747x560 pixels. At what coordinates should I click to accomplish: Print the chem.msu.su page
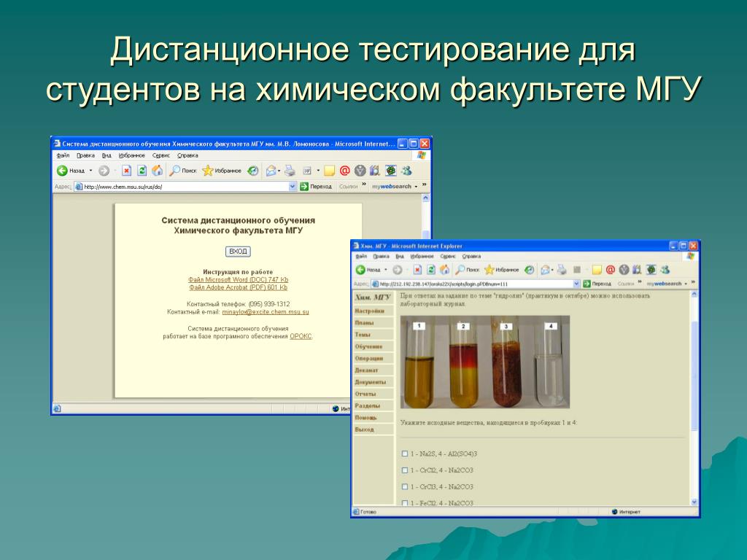290,171
